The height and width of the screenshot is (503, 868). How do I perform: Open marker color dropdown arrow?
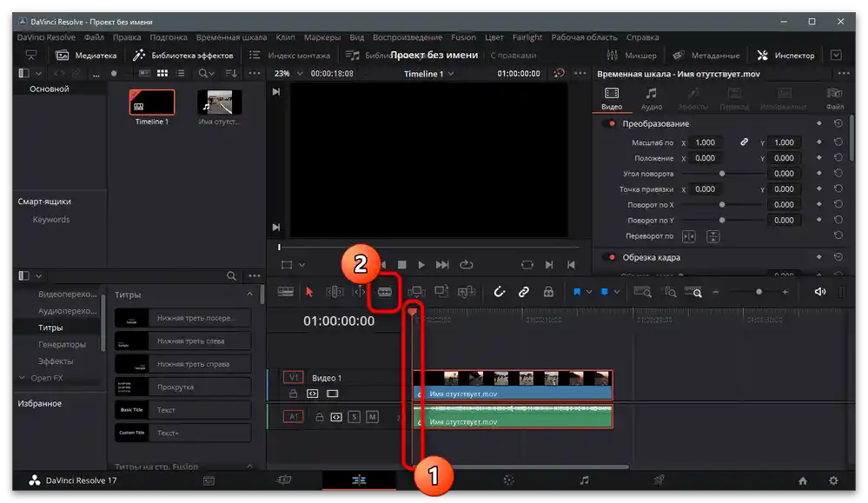pos(617,292)
